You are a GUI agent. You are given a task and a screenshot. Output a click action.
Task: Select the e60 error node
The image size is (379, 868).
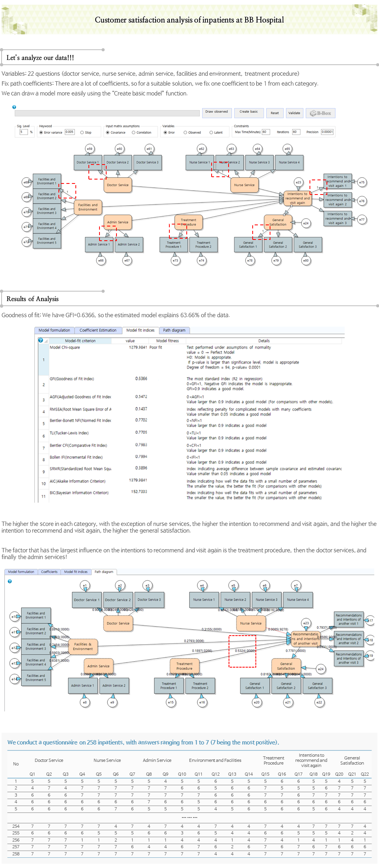(120, 149)
